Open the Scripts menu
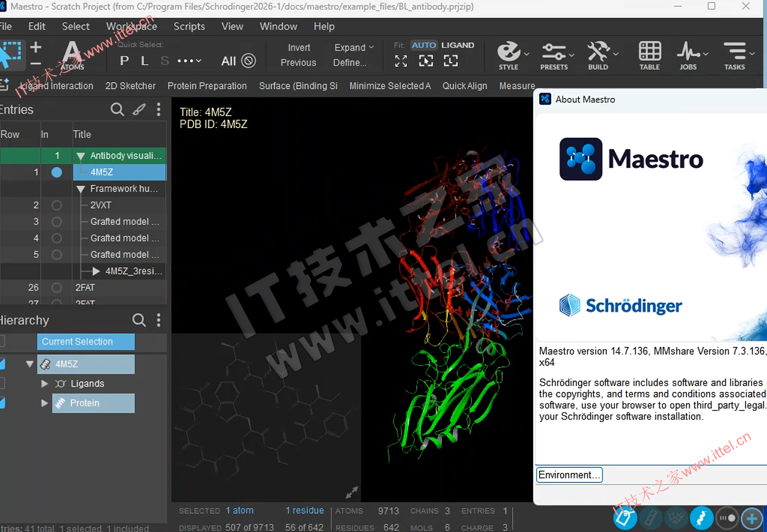 click(x=189, y=26)
